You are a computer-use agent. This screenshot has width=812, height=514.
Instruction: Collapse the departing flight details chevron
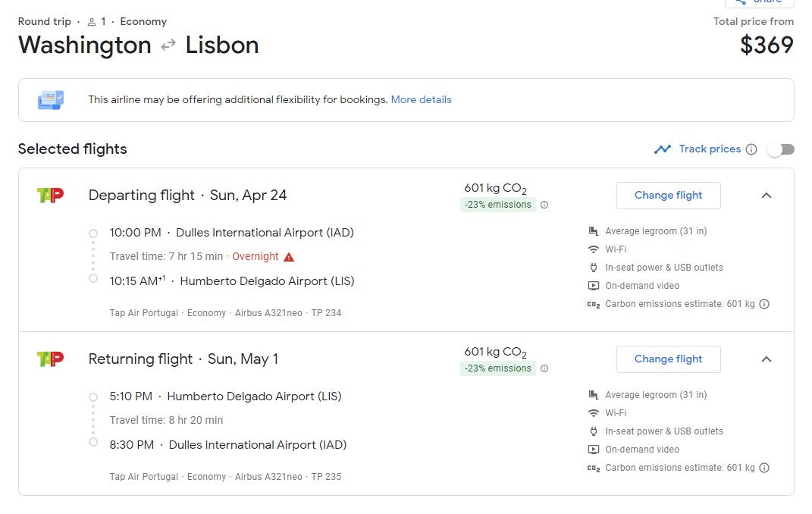click(x=767, y=196)
